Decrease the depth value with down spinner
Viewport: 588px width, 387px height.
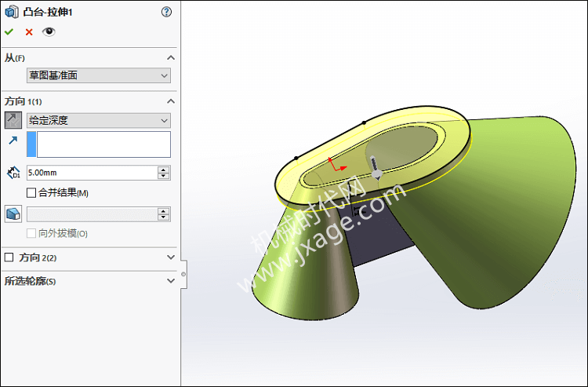pos(164,176)
